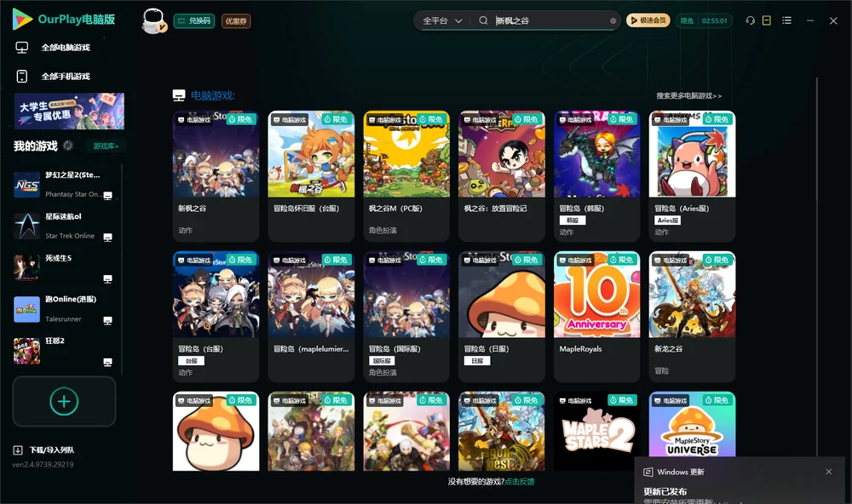Screen dimensions: 852x504
Task: Click the PC icon on 星际迷航ol row
Action: click(x=107, y=238)
